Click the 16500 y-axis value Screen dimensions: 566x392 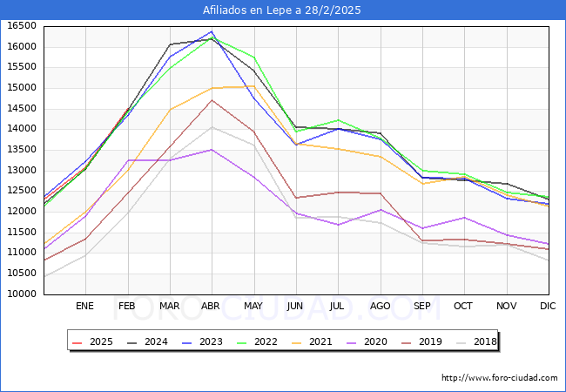[22, 26]
